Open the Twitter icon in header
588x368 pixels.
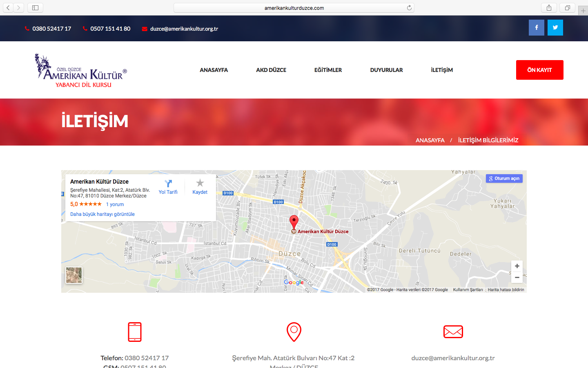point(555,27)
